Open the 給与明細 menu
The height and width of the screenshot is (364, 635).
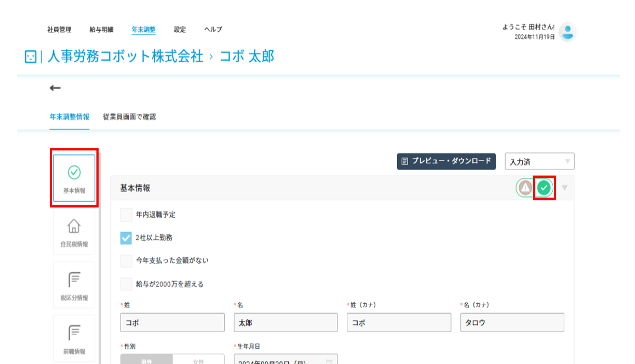[101, 30]
